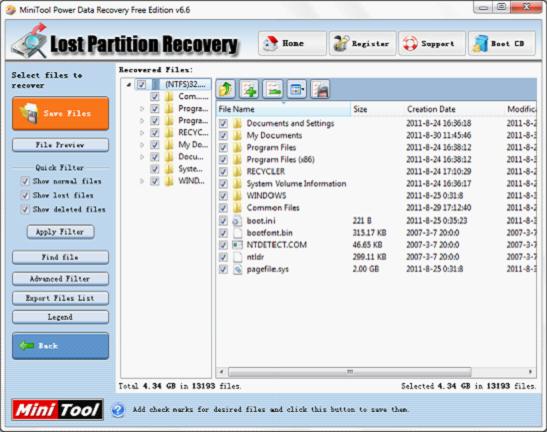The width and height of the screenshot is (547, 432).
Task: Open the view mode dropdown icon
Action: (297, 89)
